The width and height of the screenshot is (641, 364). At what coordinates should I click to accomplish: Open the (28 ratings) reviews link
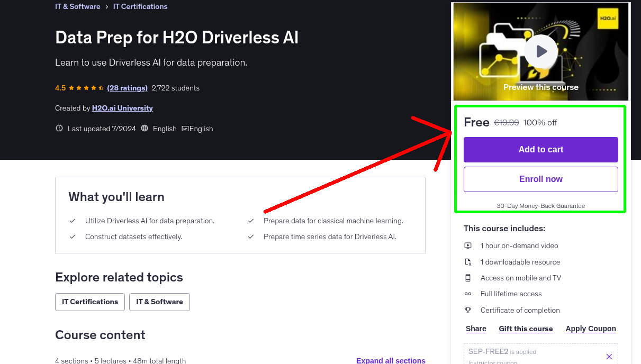[127, 88]
